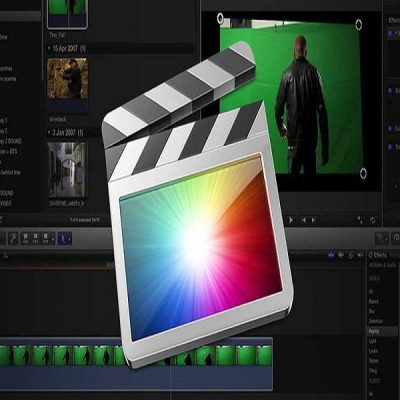Open the timeline index icon
This screenshot has width=400, height=400.
[x=6, y=255]
